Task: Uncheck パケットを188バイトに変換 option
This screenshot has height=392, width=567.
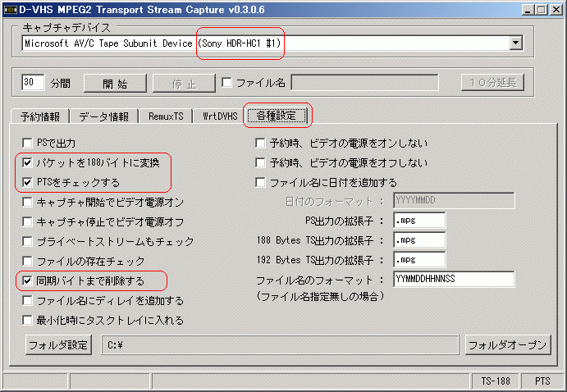Action: [27, 162]
